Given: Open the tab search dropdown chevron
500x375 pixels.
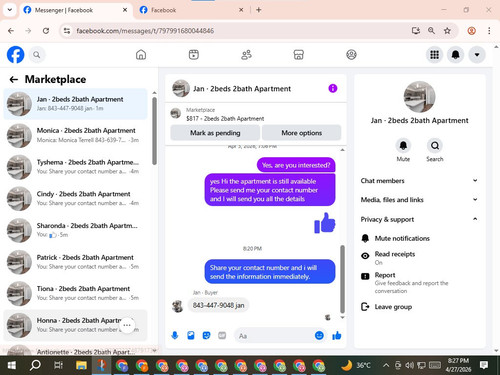Looking at the screenshot, I should pyautogui.click(x=10, y=10).
